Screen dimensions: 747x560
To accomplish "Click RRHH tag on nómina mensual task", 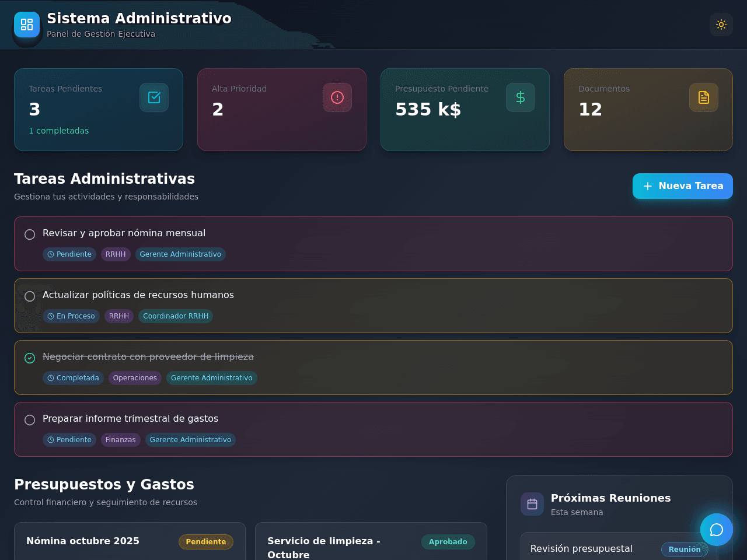I will [116, 254].
